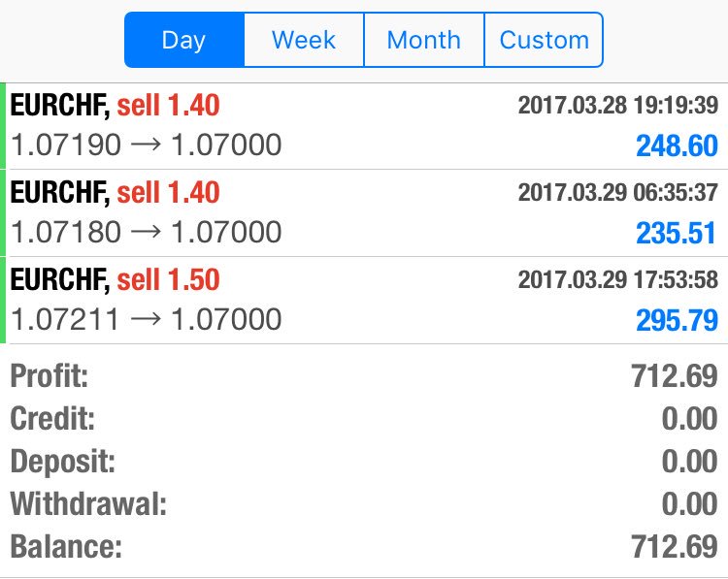The width and height of the screenshot is (728, 579).
Task: Select profit value 235.51
Action: tap(676, 233)
